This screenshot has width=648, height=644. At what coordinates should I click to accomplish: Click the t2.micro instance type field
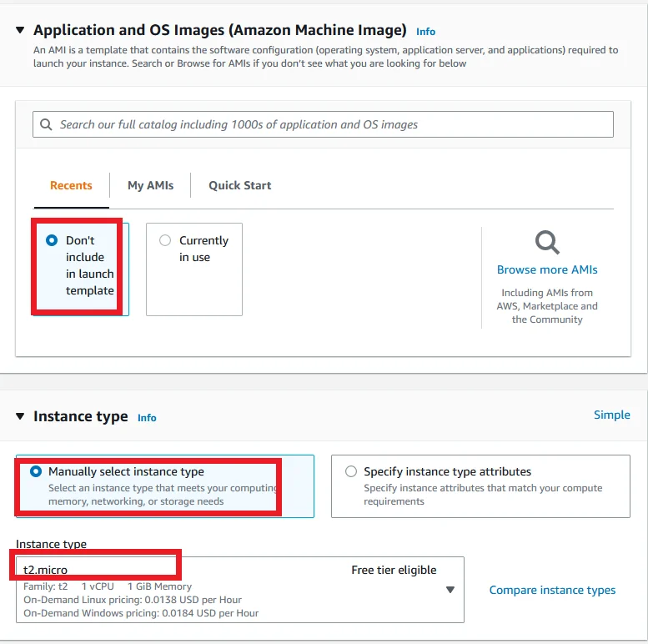239,590
